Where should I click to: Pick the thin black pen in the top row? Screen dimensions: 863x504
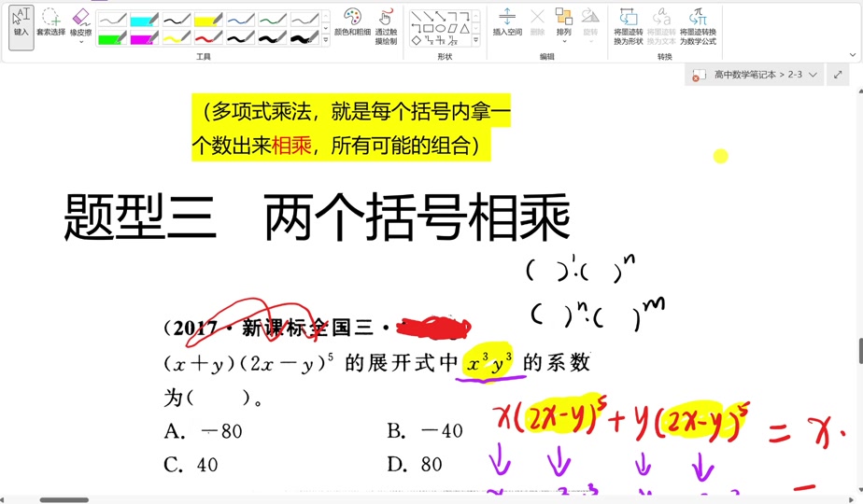[x=177, y=21]
